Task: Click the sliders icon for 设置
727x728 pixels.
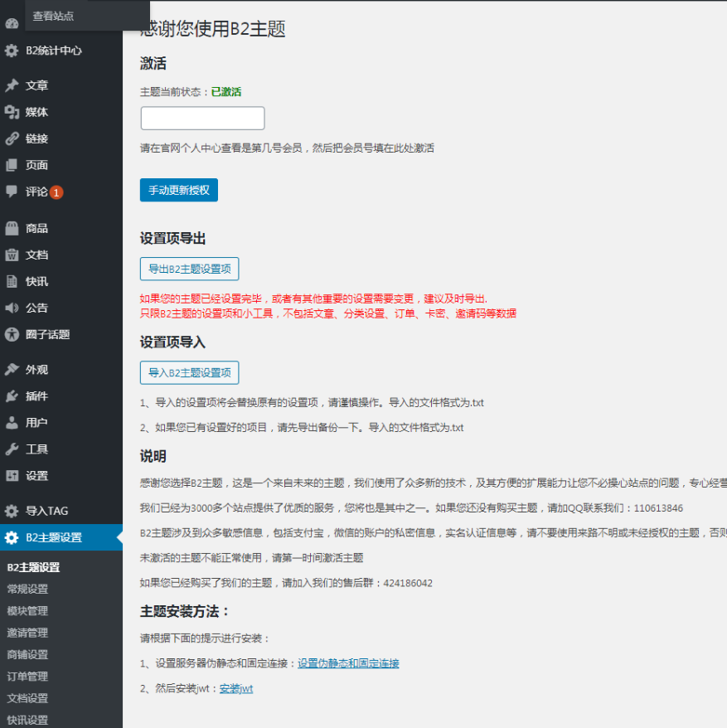Action: click(12, 475)
